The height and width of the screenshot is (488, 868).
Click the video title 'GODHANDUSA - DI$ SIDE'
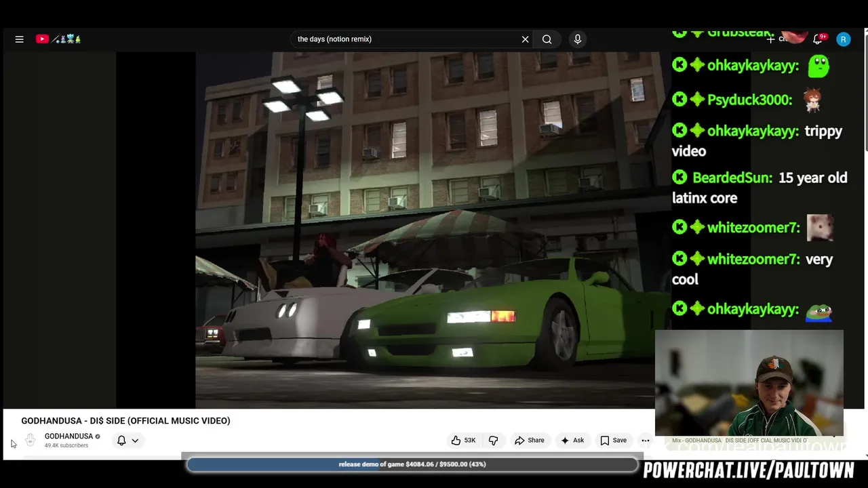click(x=125, y=421)
